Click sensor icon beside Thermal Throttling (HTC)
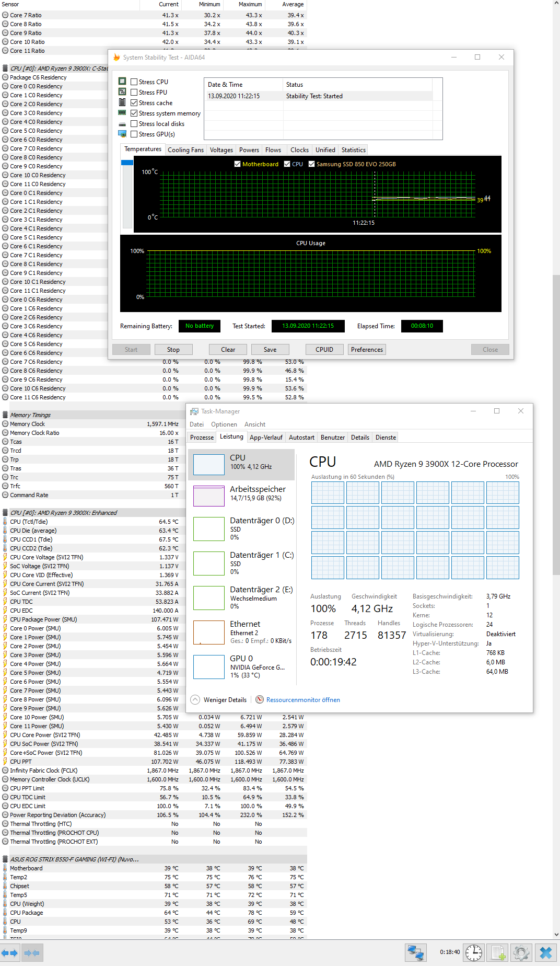The image size is (560, 966). (x=5, y=824)
